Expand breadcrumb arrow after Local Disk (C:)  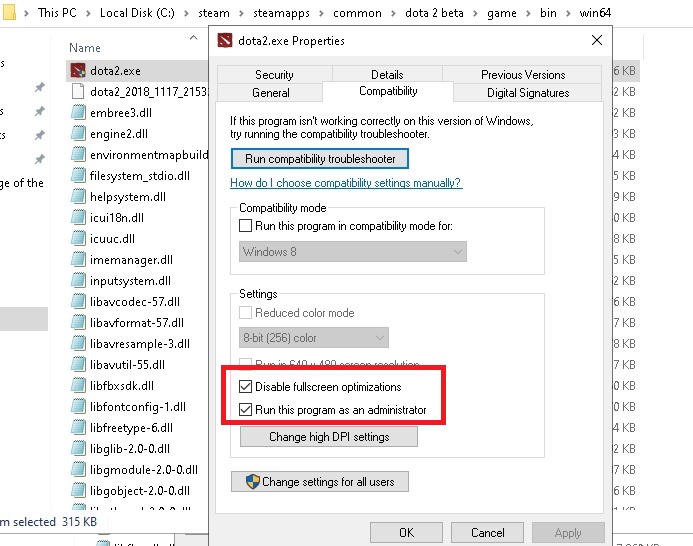(x=187, y=13)
